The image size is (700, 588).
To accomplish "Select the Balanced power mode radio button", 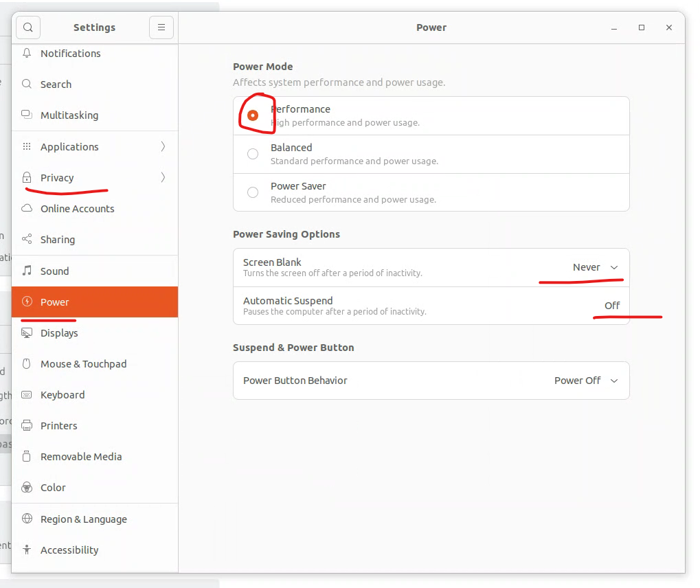I will [252, 154].
